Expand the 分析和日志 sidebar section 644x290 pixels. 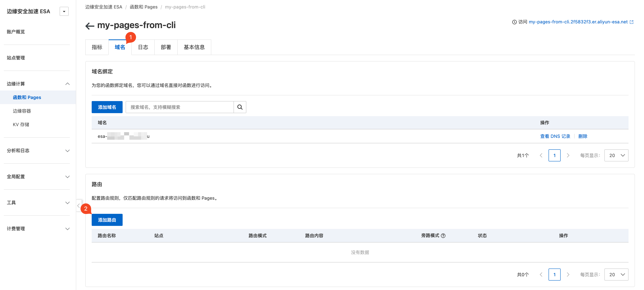(67, 151)
